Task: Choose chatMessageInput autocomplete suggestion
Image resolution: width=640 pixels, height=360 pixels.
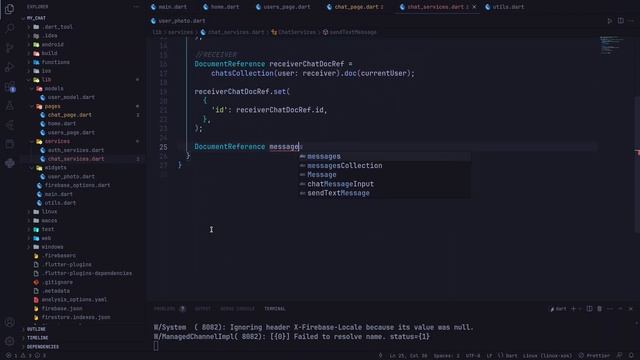Action: pyautogui.click(x=384, y=184)
